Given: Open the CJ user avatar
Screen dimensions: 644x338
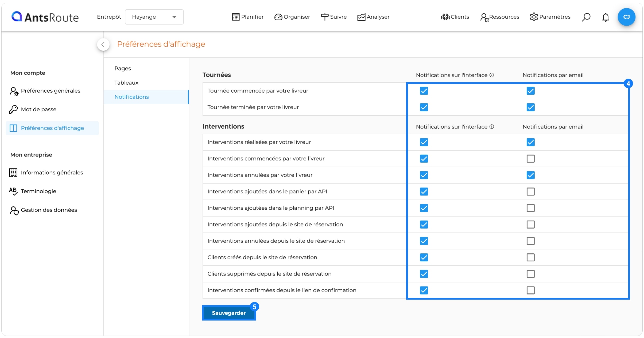Looking at the screenshot, I should click(626, 17).
